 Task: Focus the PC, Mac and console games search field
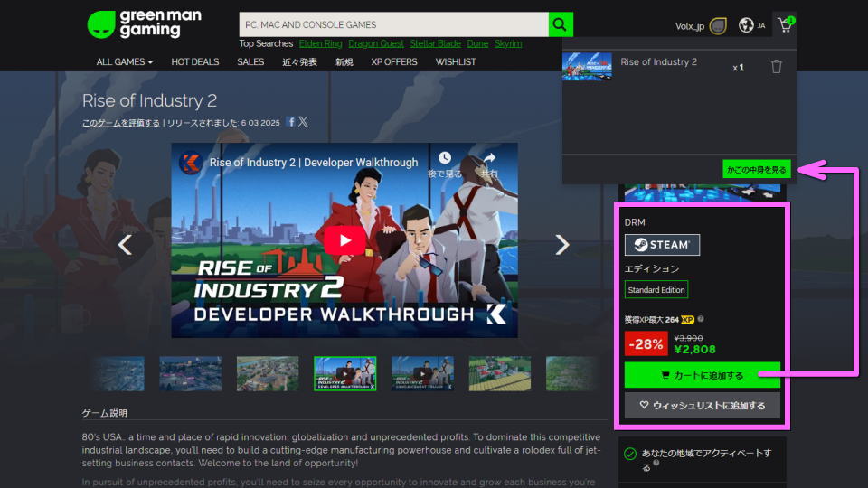click(x=393, y=24)
